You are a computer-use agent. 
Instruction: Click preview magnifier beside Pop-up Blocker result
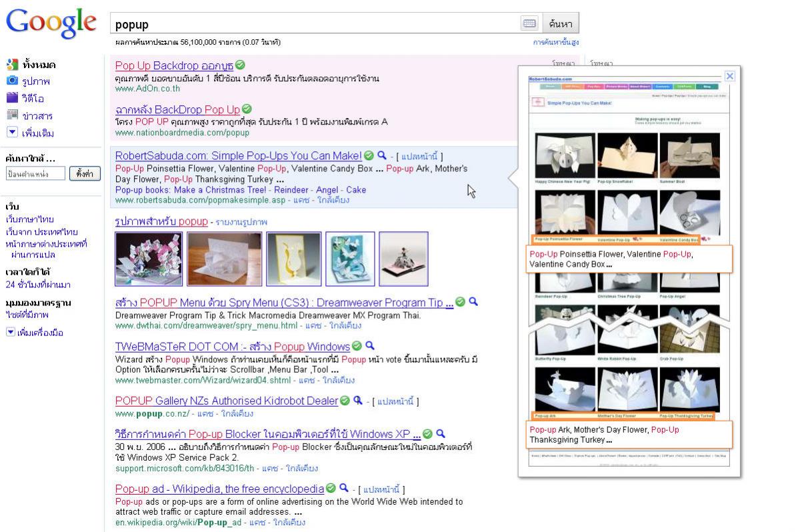(x=441, y=434)
